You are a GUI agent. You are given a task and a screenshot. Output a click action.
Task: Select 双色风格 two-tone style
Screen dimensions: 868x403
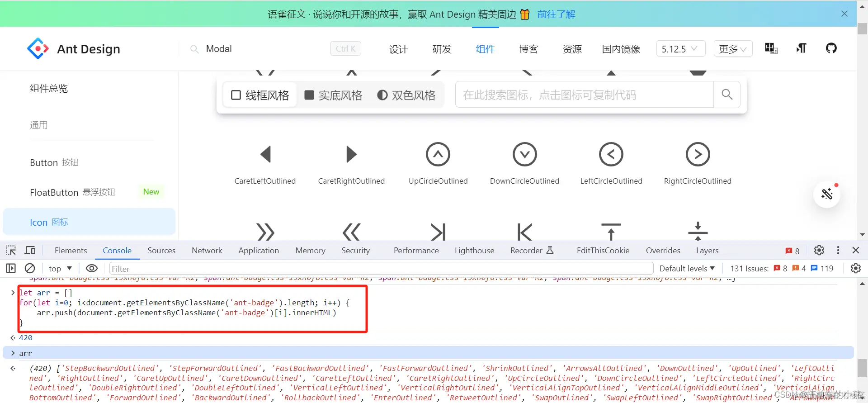pyautogui.click(x=406, y=95)
